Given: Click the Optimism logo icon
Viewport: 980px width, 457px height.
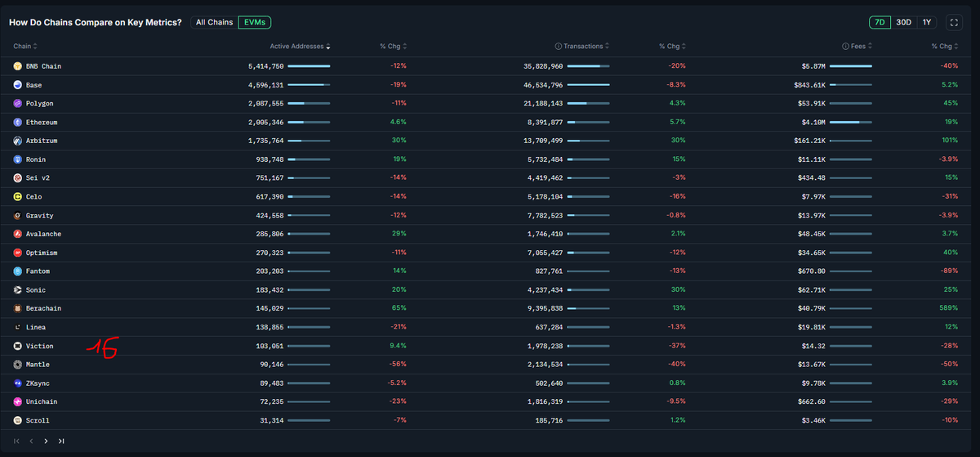Looking at the screenshot, I should coord(17,253).
